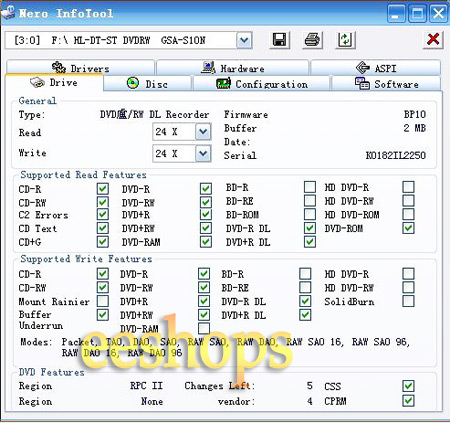Screen dimensions: 450x423
Task: Toggle DVD-ROM read checkbox
Action: tap(408, 228)
